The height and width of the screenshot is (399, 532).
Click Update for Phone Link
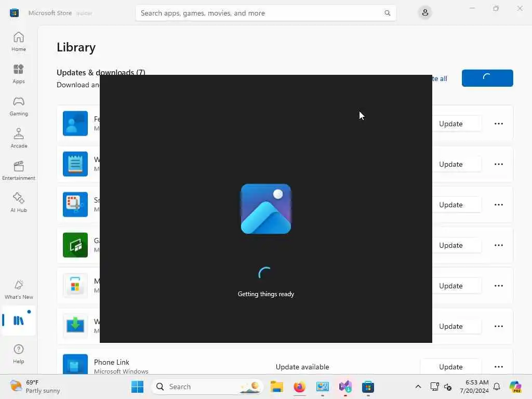click(x=450, y=367)
